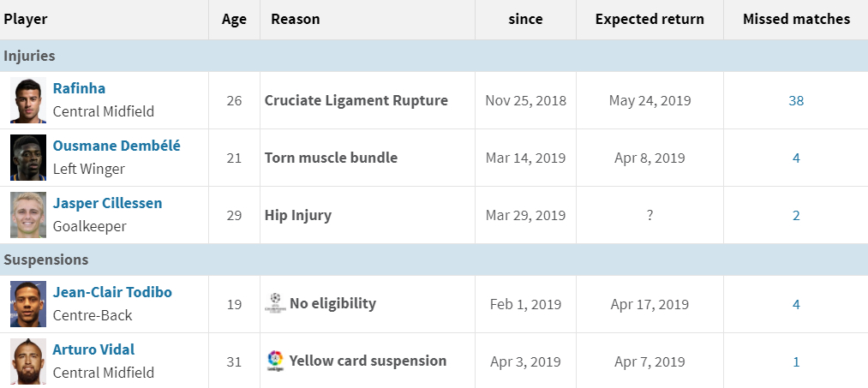Viewport: 868px width, 388px height.
Task: Open Rafinha's player profile link
Action: [x=79, y=88]
